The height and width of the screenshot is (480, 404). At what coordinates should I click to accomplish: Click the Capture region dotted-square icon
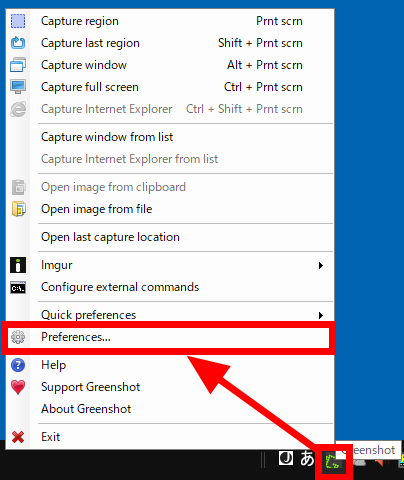pyautogui.click(x=18, y=21)
